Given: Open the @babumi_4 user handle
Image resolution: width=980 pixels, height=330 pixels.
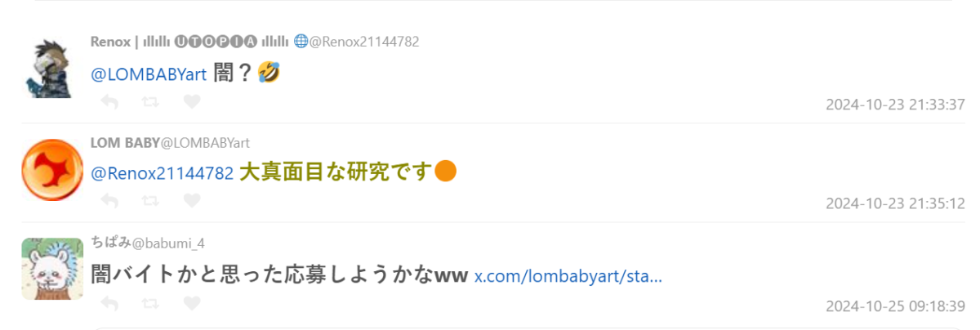Looking at the screenshot, I should (x=168, y=243).
